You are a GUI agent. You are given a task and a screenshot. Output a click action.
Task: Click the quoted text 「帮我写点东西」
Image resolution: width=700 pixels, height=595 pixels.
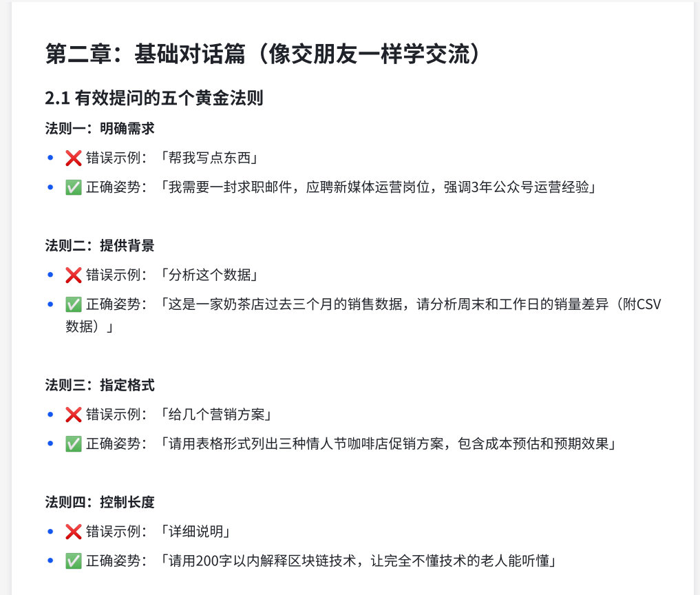tap(209, 158)
